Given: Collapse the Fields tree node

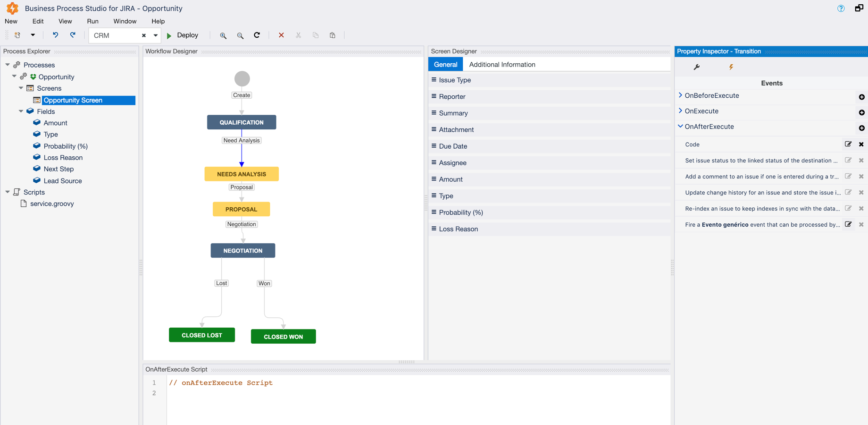Looking at the screenshot, I should (x=21, y=111).
